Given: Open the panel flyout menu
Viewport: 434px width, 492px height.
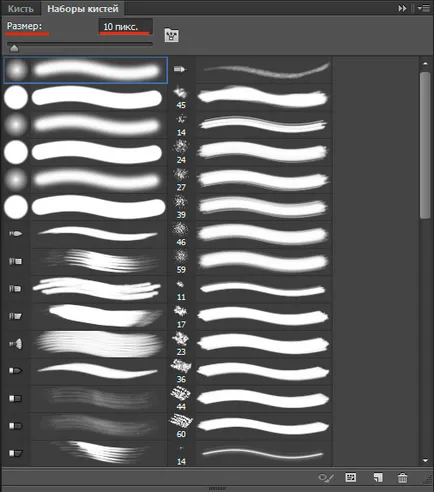Looking at the screenshot, I should click(x=424, y=8).
